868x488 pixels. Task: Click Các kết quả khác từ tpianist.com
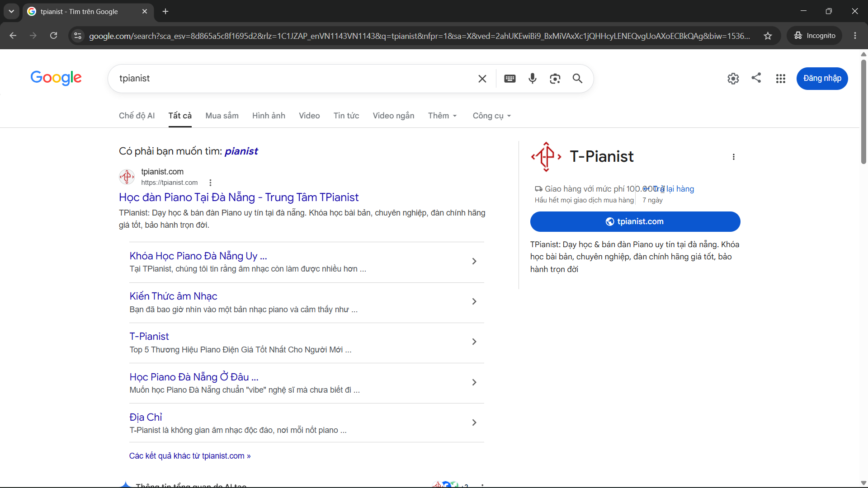click(190, 456)
